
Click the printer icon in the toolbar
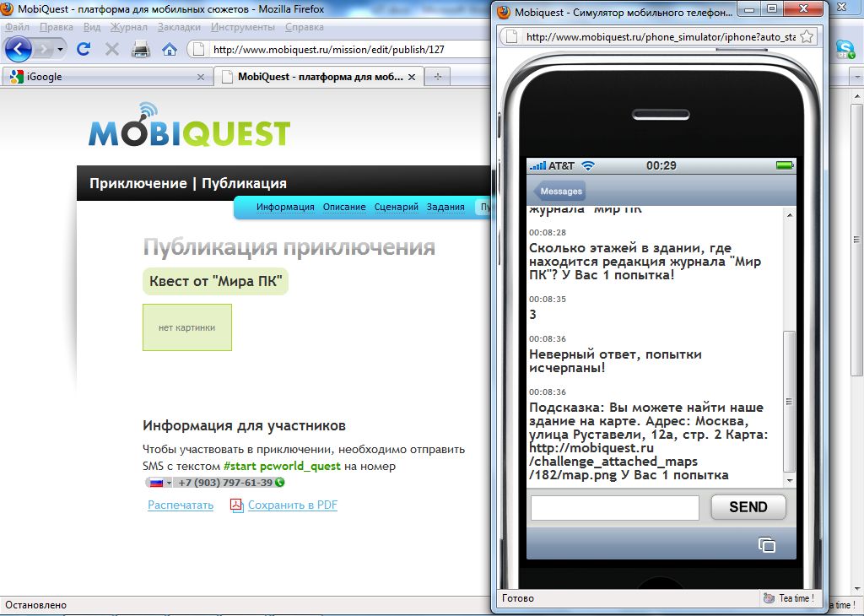pyautogui.click(x=141, y=49)
